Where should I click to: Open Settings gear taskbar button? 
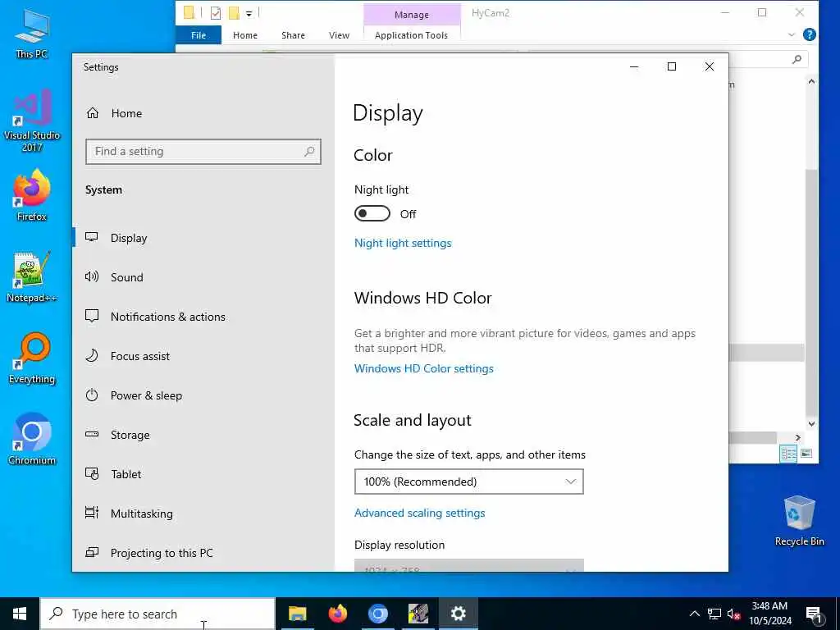458,614
